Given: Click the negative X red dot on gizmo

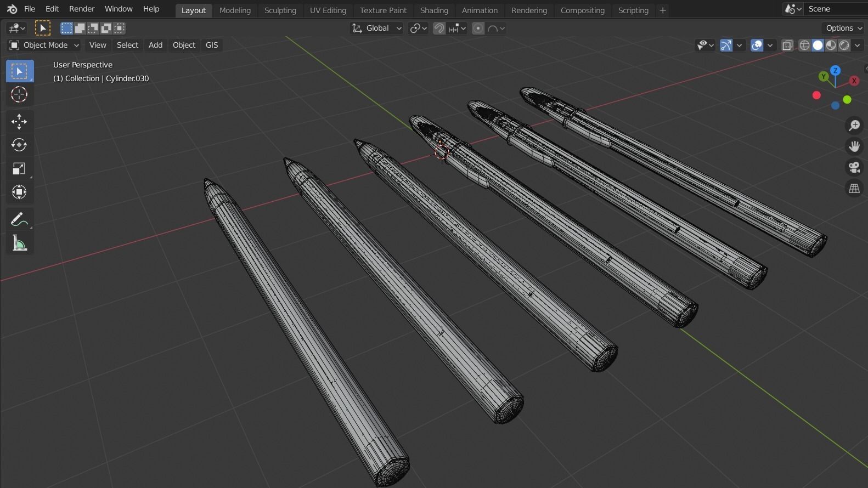Looking at the screenshot, I should (816, 95).
